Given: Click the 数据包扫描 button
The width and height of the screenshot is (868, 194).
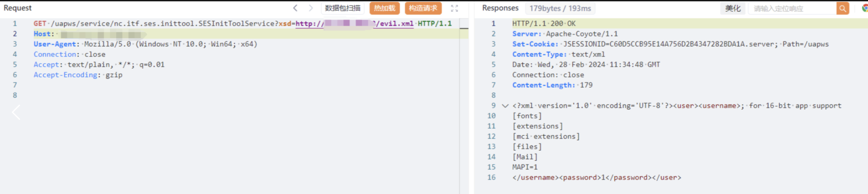Looking at the screenshot, I should pos(343,8).
